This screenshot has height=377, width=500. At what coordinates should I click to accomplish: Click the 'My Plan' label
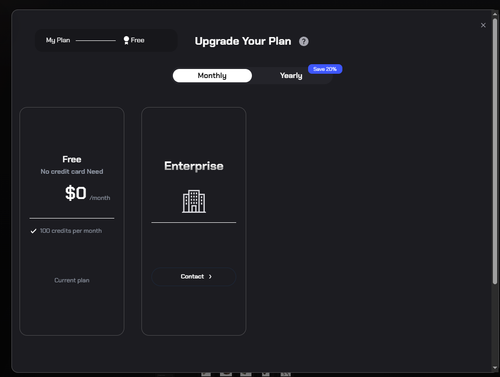coord(58,40)
